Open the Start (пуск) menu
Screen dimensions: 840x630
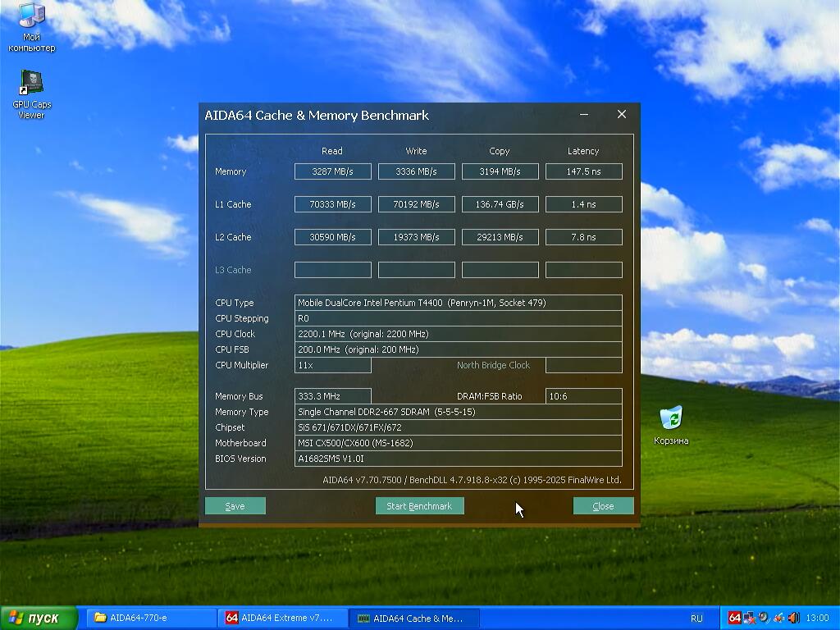(x=39, y=618)
